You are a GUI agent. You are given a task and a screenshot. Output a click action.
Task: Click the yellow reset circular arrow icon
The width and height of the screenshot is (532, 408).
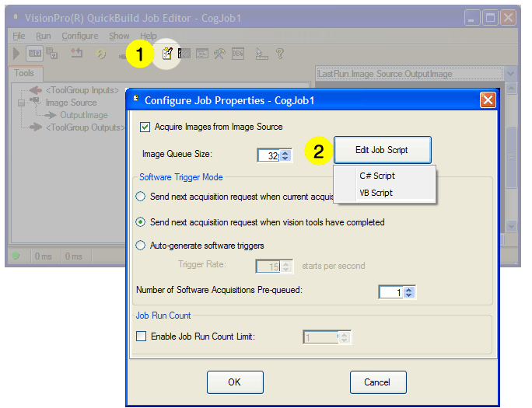click(x=100, y=54)
